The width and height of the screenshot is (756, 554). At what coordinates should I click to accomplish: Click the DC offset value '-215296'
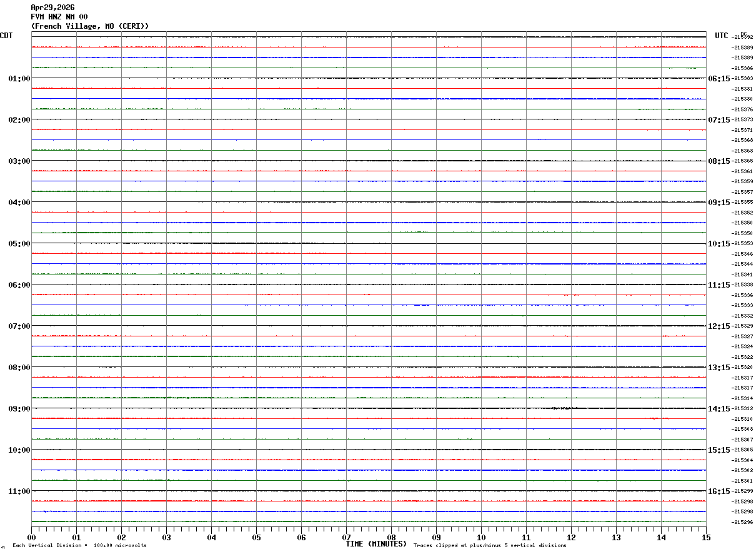[x=742, y=522]
